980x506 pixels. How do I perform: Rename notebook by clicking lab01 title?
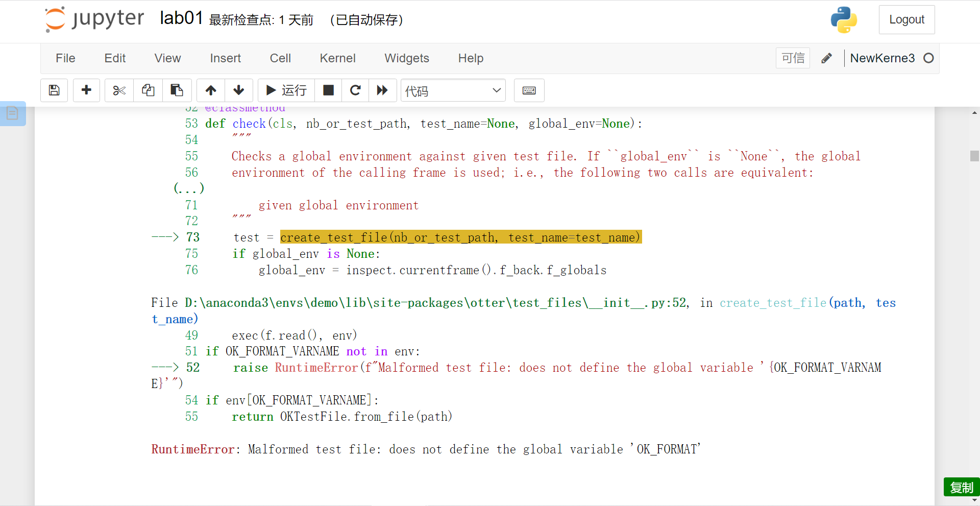click(x=181, y=18)
